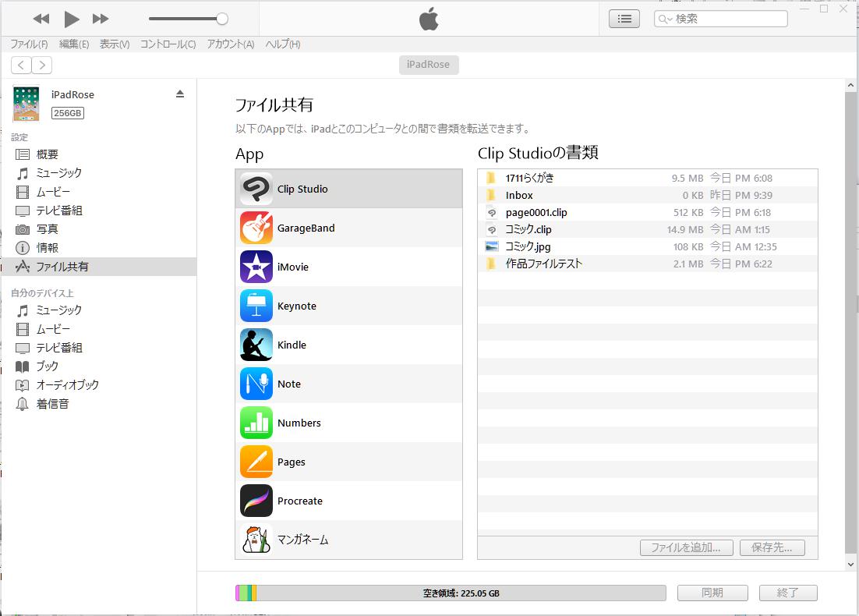Screen dimensions: 859x616
Task: Click the 保存先... button
Action: coord(772,547)
